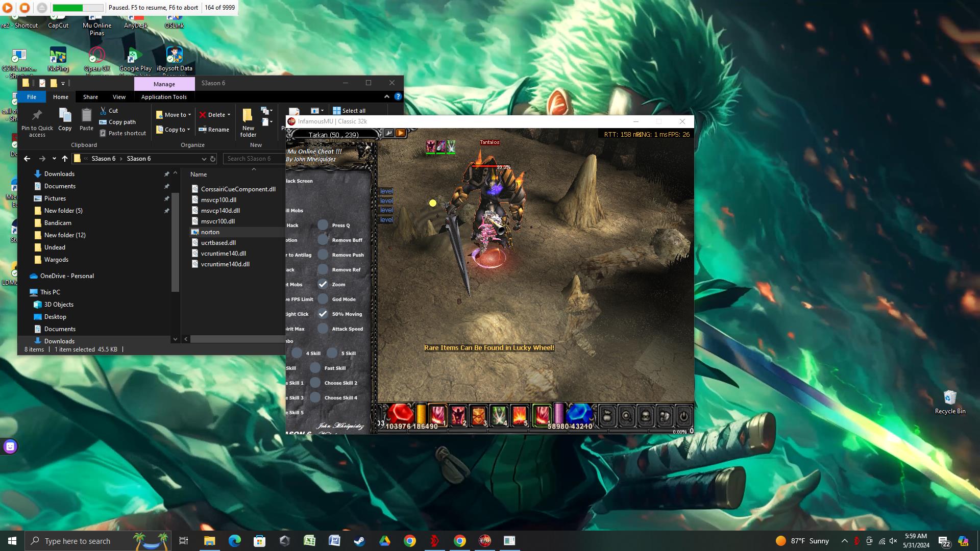980x551 pixels.
Task: Click the wrench settings icon beside Tarkan
Action: 389,133
